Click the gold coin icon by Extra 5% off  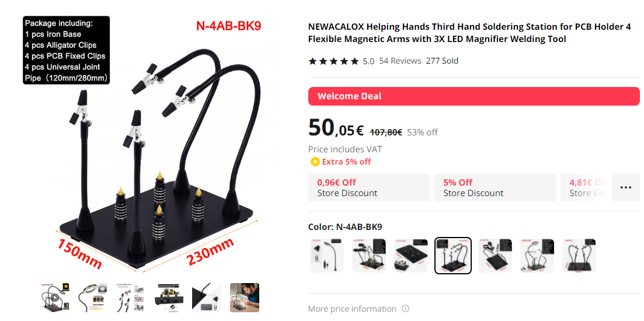click(x=315, y=162)
